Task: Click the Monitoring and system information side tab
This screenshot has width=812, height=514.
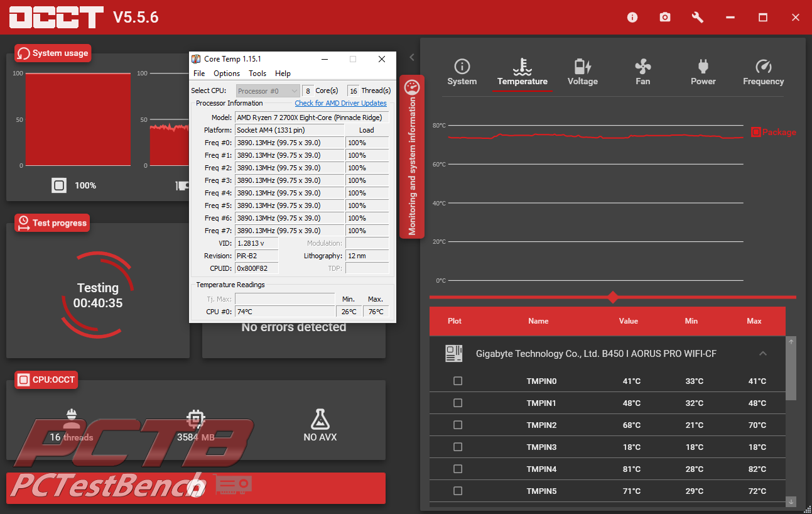Action: (412, 157)
